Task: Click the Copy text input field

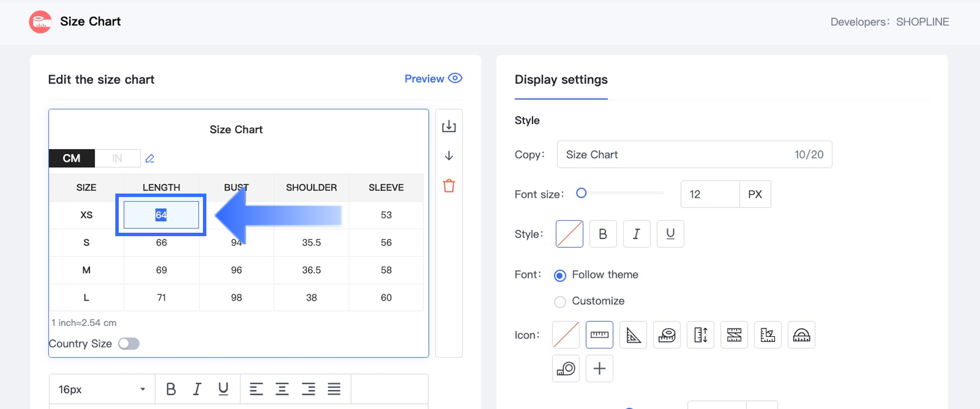Action: pos(674,154)
